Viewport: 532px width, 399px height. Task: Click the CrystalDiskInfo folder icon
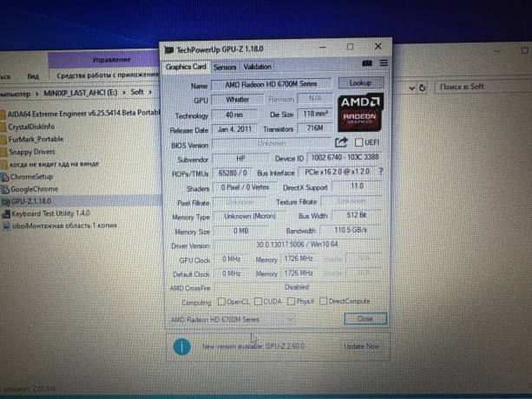pyautogui.click(x=3, y=128)
